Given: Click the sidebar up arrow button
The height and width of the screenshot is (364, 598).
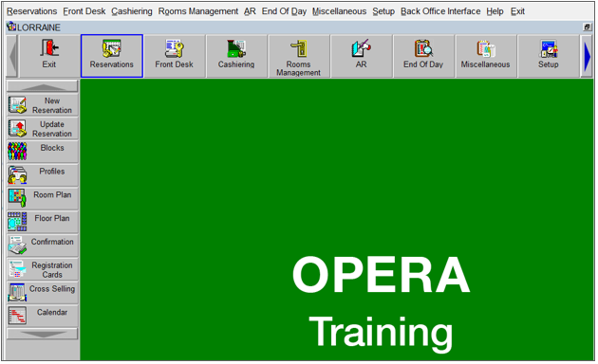Looking at the screenshot, I should click(x=43, y=86).
